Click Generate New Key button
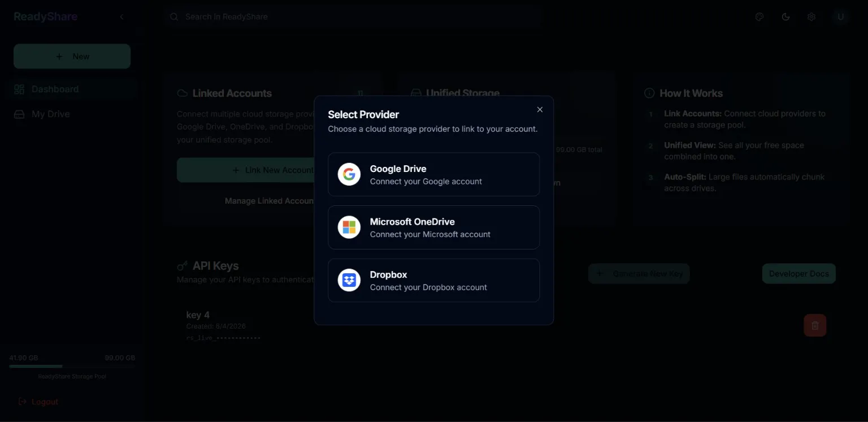 point(639,274)
